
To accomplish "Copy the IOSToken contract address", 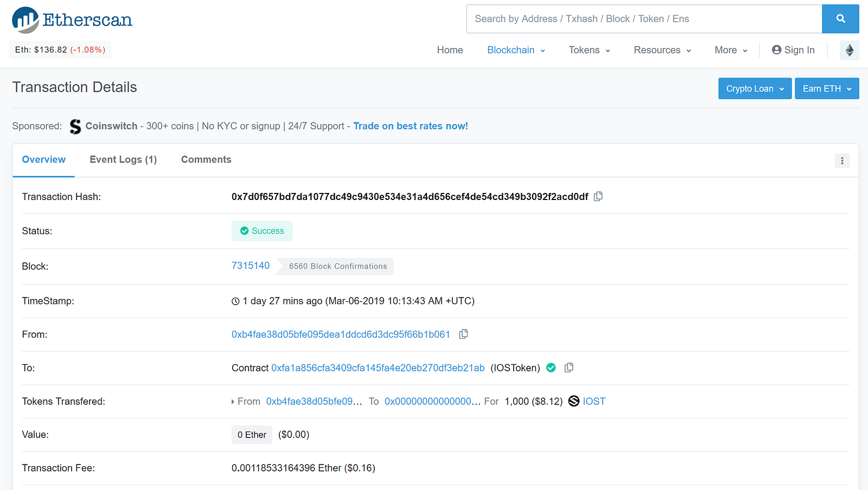I will point(569,367).
